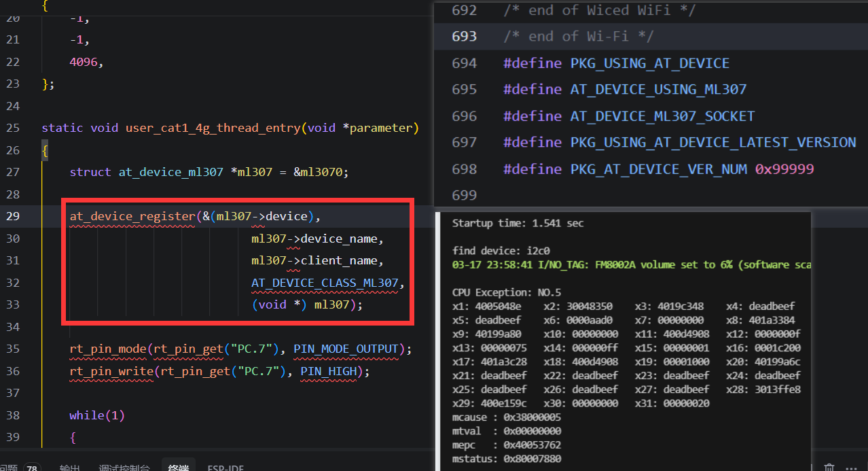Click the PKG_USING_AT_DEVICE macro definition

(649, 63)
